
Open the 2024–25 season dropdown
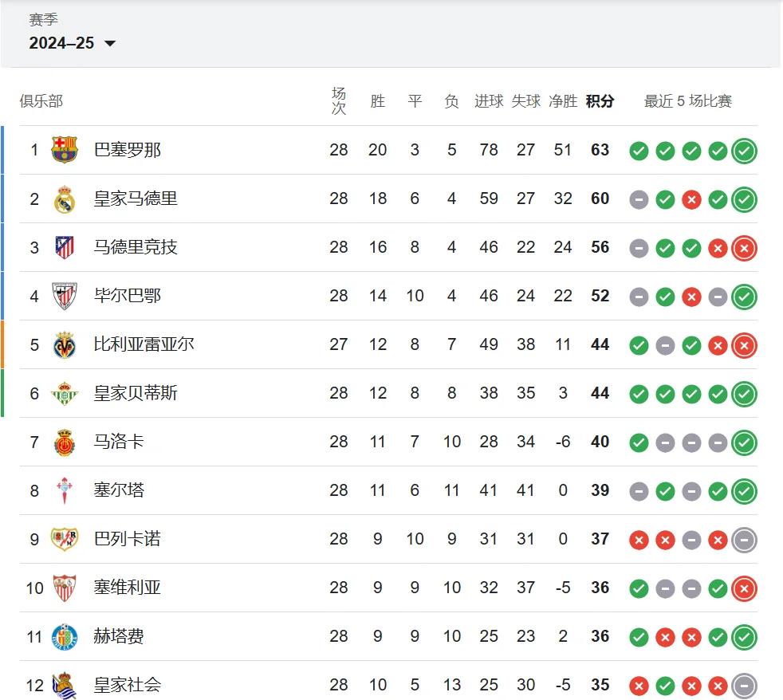click(73, 44)
